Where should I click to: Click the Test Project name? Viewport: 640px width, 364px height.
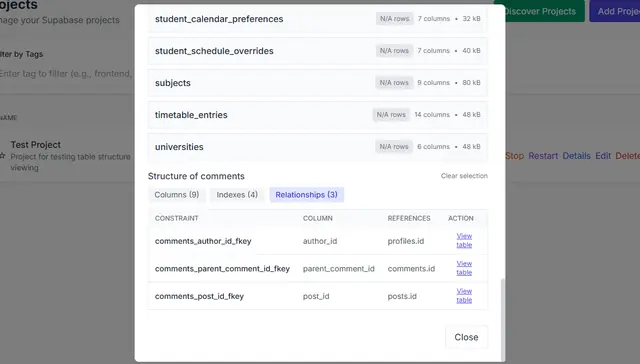[36, 144]
